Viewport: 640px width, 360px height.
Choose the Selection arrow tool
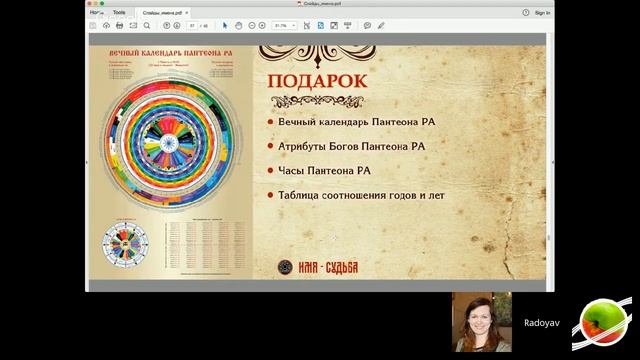click(225, 25)
